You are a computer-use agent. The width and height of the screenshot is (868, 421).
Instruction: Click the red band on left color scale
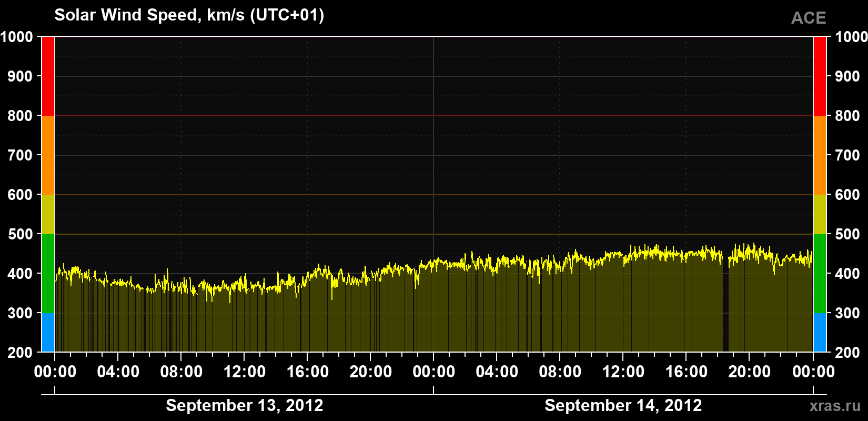point(48,76)
